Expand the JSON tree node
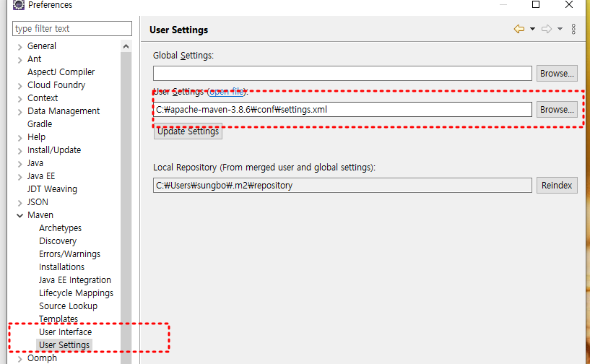Image resolution: width=590 pixels, height=364 pixels. coord(20,203)
